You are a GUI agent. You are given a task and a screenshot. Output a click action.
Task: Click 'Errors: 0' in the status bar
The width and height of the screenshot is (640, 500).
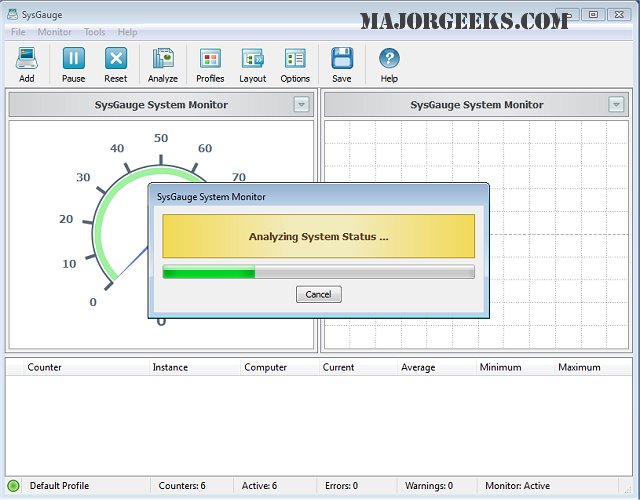(x=341, y=486)
